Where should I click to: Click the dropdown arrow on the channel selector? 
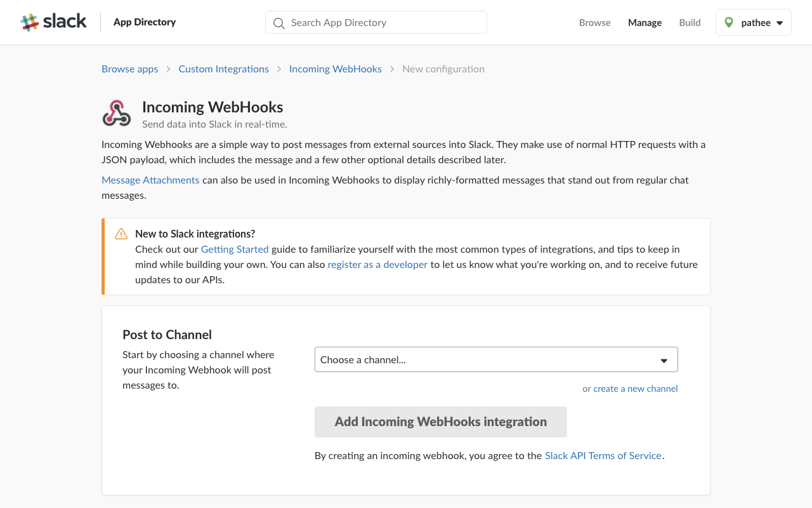[664, 359]
